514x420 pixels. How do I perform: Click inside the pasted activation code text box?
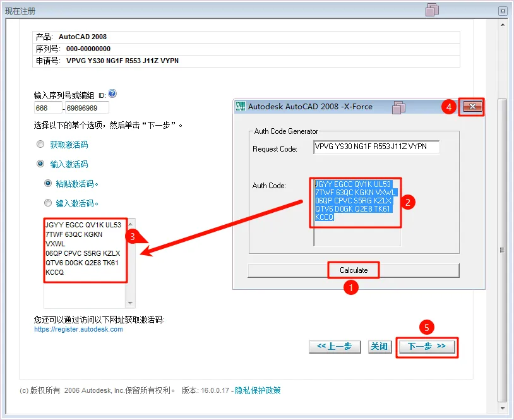point(85,263)
